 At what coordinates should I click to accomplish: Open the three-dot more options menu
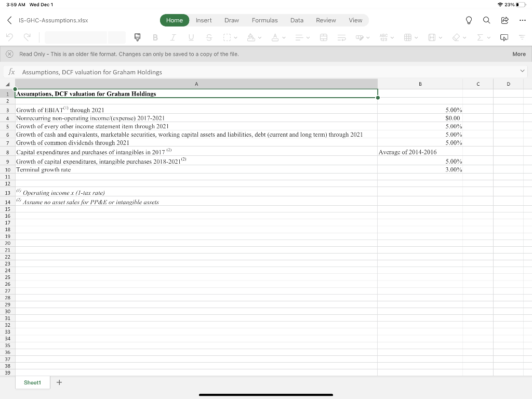coord(523,20)
